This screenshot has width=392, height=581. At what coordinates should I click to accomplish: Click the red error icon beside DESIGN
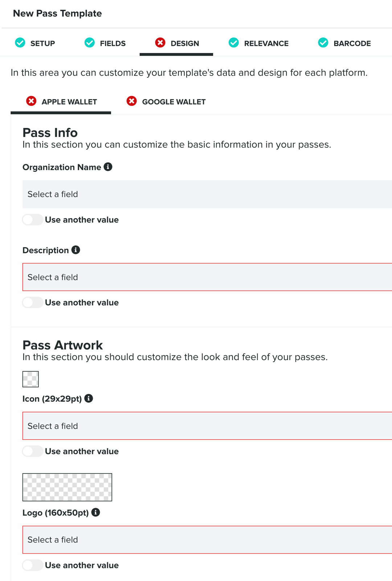pos(160,43)
